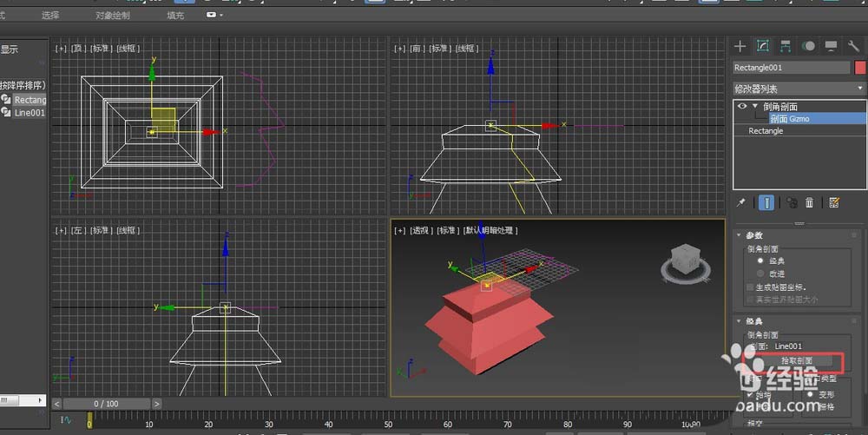Collapse the 倒角剖面 modifier tree arrow

[755, 106]
